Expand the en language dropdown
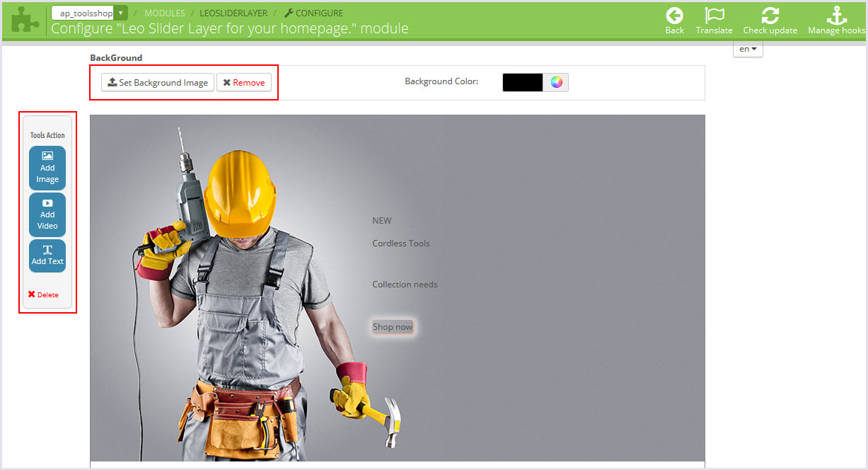 click(748, 49)
